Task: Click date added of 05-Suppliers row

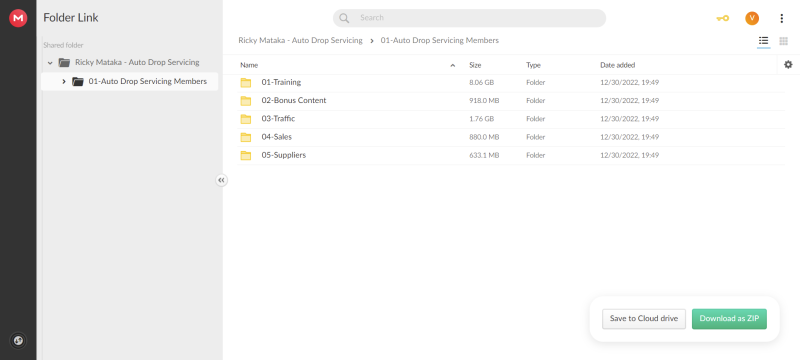Action: tap(630, 156)
